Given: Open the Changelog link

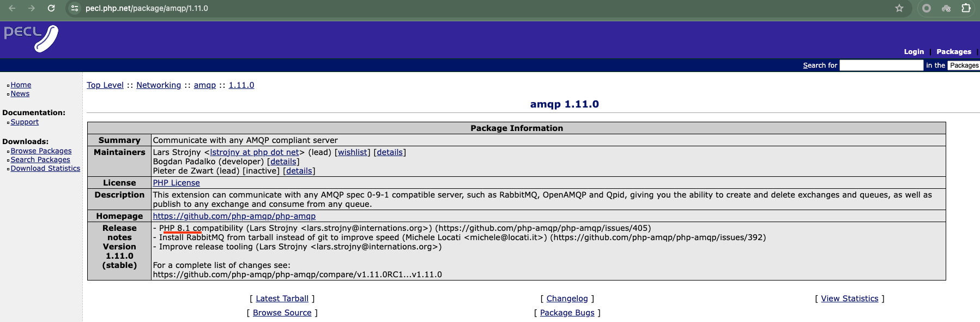Looking at the screenshot, I should [x=567, y=299].
